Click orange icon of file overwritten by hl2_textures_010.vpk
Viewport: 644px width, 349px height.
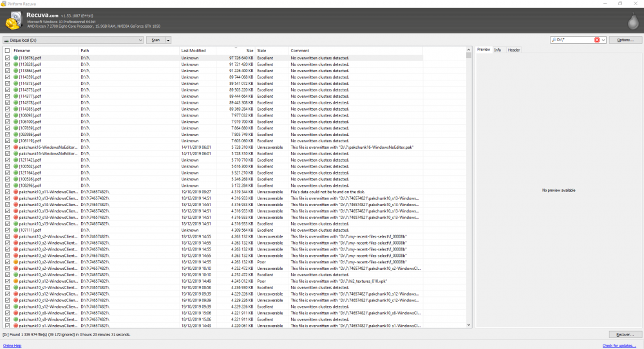(x=15, y=281)
